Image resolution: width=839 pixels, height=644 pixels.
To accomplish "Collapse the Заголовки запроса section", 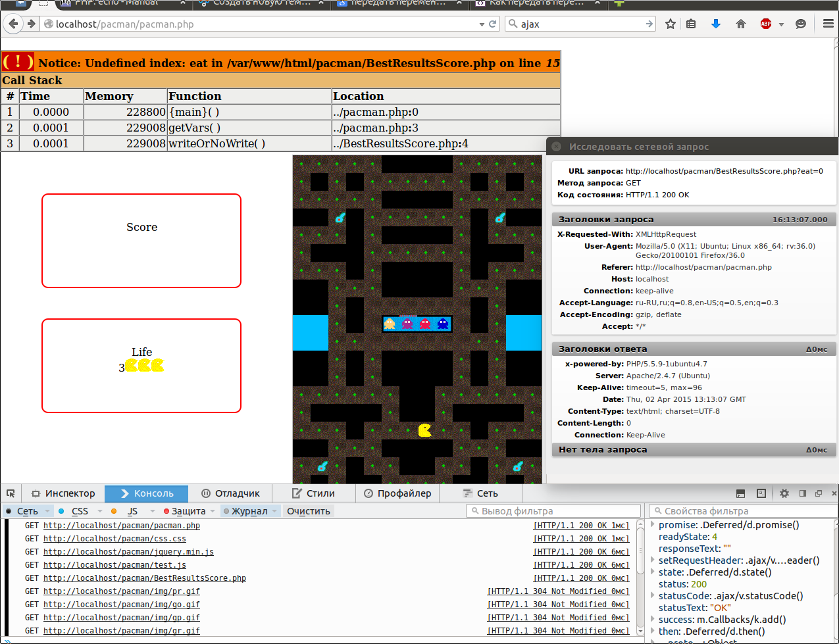I will [x=694, y=219].
